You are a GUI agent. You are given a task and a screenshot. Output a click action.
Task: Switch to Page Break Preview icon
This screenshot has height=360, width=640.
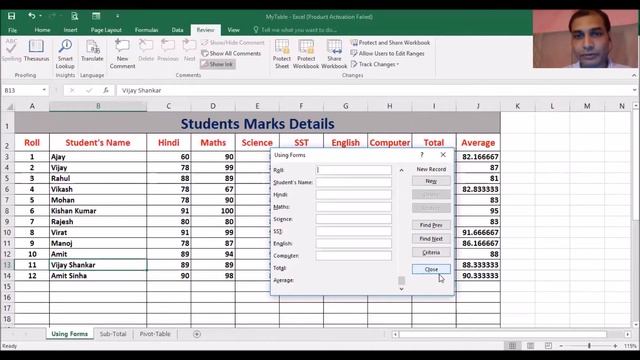click(x=548, y=346)
